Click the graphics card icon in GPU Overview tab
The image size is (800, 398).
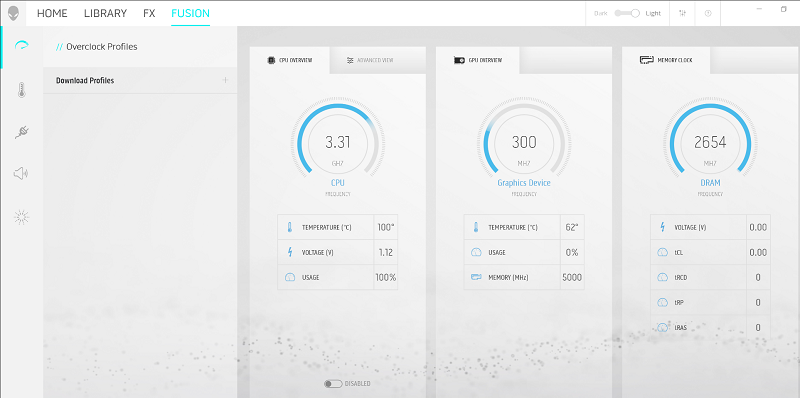tap(459, 60)
